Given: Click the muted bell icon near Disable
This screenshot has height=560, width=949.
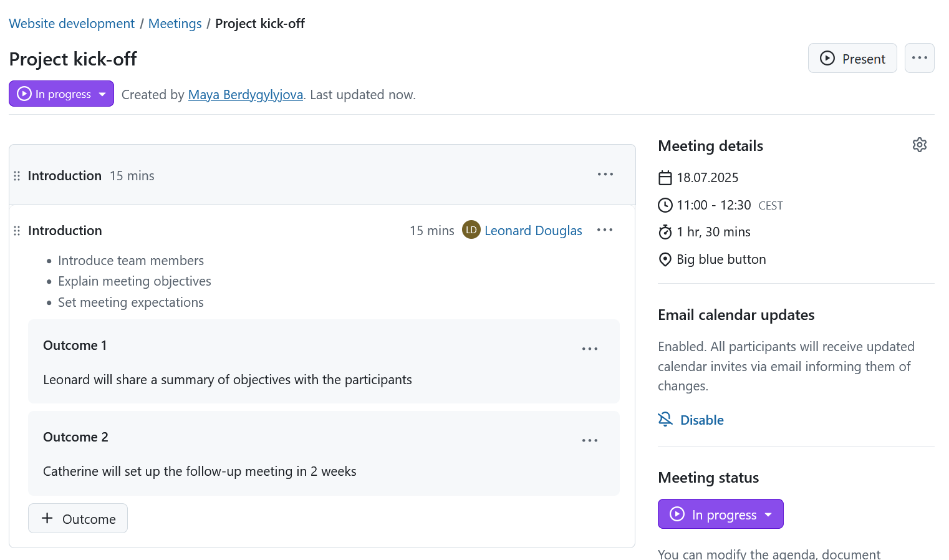Looking at the screenshot, I should point(665,419).
